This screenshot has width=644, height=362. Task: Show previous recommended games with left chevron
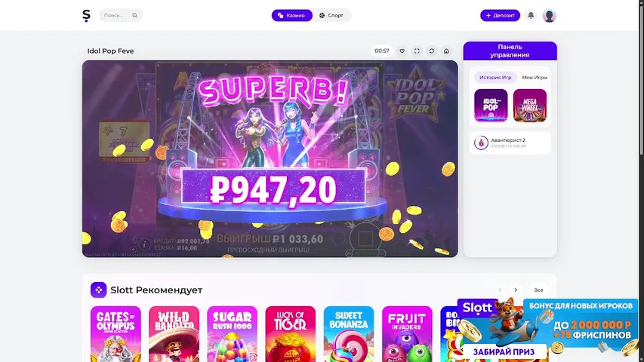(500, 290)
